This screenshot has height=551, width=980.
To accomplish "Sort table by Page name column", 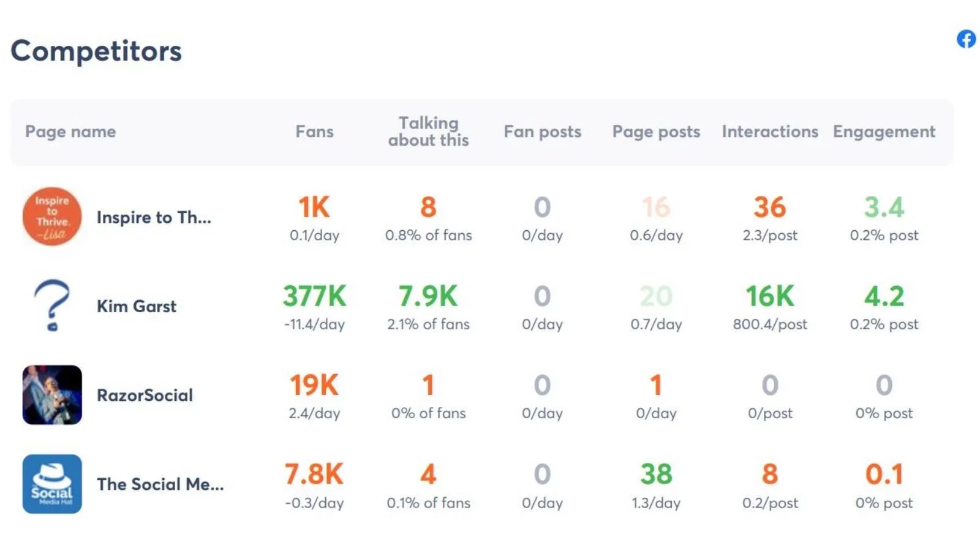I will click(x=70, y=132).
